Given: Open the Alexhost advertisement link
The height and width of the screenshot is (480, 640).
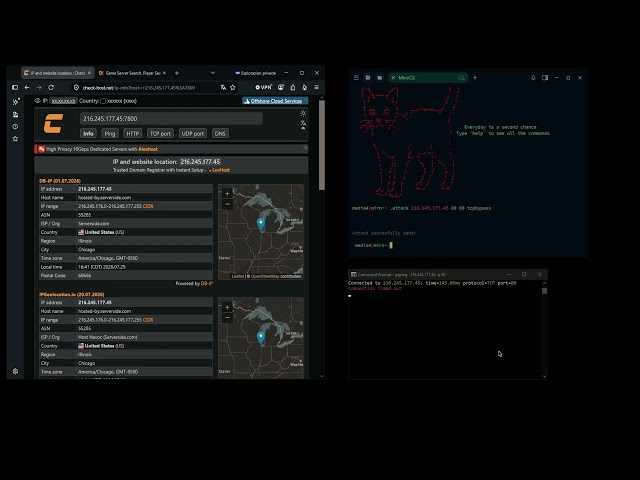Looking at the screenshot, I should (148, 149).
